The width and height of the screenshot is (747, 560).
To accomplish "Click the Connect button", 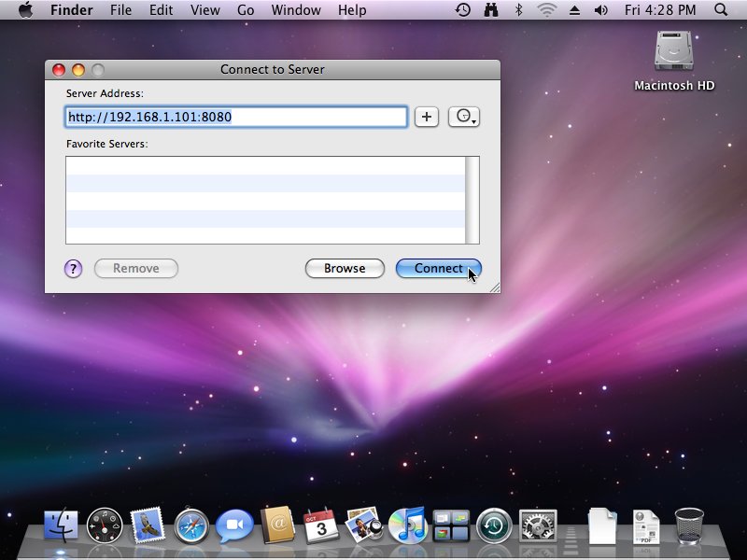I will tap(438, 269).
